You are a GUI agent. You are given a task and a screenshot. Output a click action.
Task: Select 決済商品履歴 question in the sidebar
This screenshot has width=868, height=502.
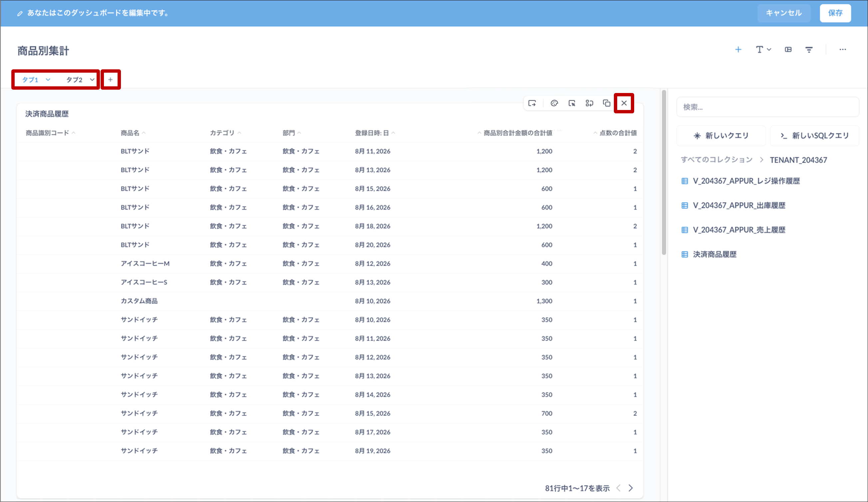tap(709, 254)
